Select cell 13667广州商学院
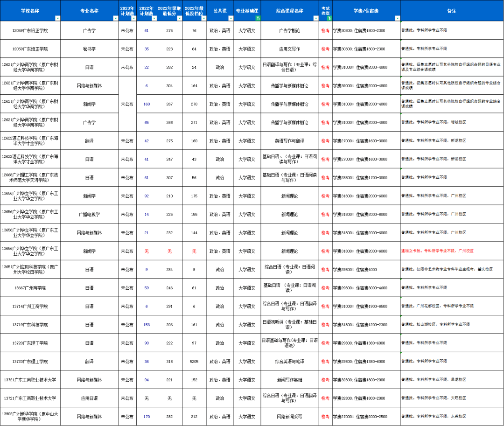The height and width of the screenshot is (426, 504). click(30, 288)
